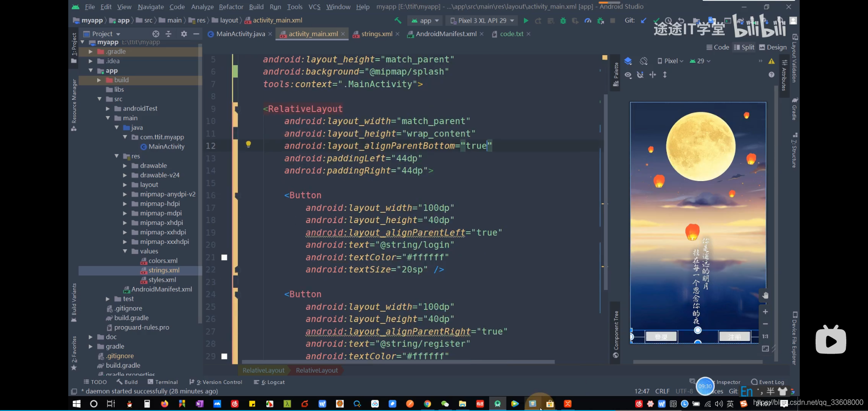Toggle the Component Tree panel
The image size is (868, 411).
pos(615,334)
